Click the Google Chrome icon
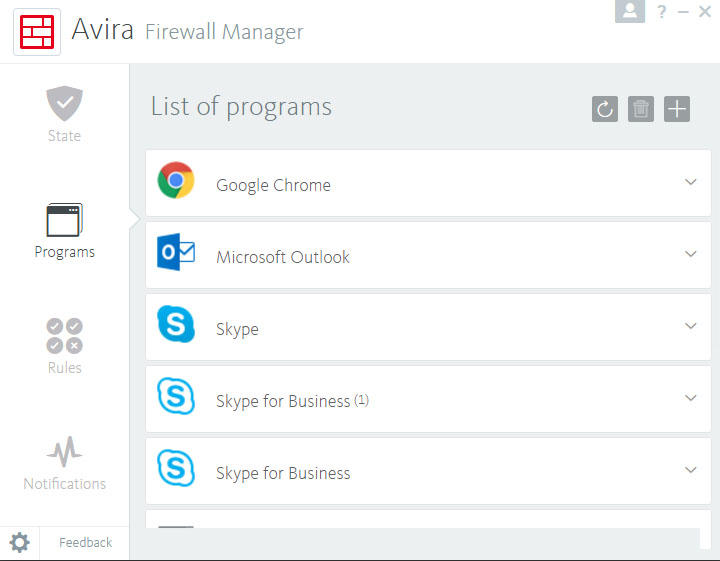The width and height of the screenshot is (720, 561). [176, 180]
